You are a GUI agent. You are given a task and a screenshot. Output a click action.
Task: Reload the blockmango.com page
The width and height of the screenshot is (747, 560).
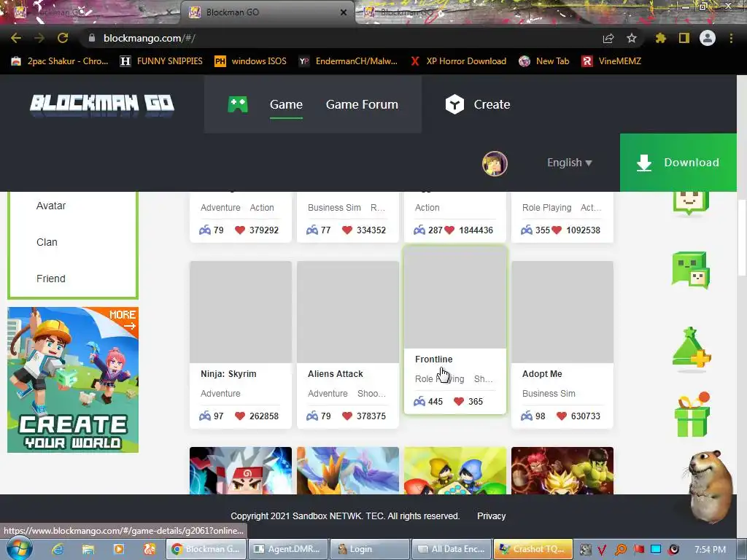coord(63,38)
